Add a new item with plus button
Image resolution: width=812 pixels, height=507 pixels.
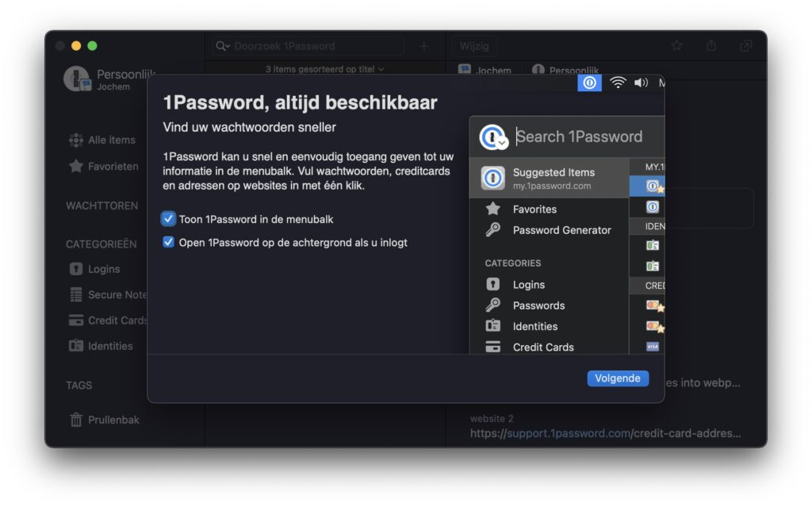click(423, 46)
